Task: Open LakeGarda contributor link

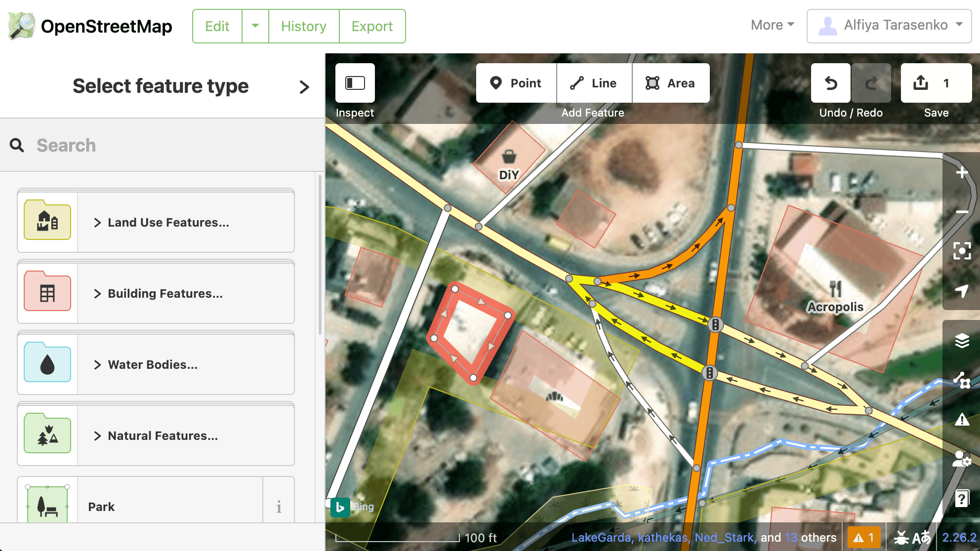Action: point(602,537)
